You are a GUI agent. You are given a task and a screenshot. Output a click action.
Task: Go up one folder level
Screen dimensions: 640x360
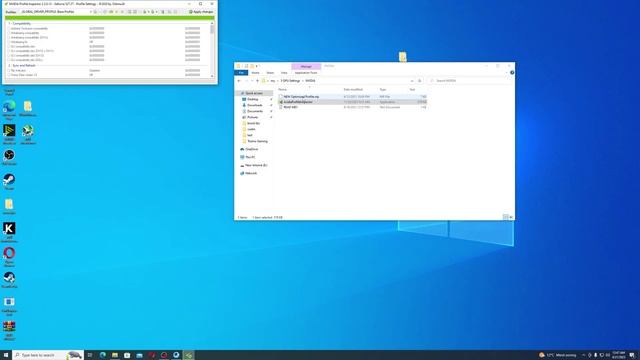pos(258,81)
